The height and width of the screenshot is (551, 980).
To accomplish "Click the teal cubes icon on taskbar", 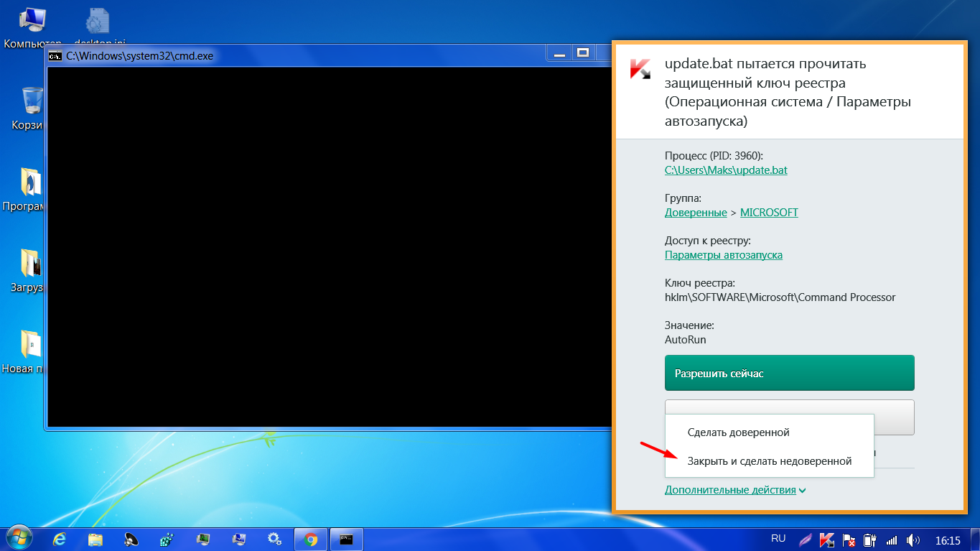I will point(167,540).
